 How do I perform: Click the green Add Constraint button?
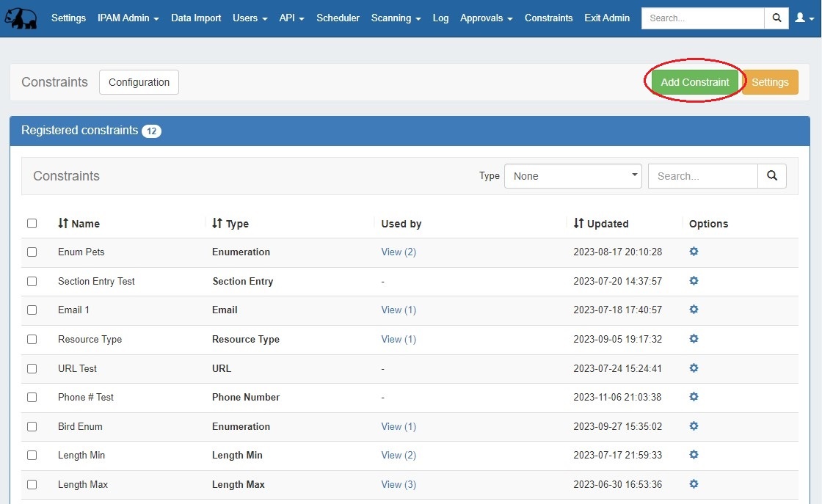pos(694,82)
